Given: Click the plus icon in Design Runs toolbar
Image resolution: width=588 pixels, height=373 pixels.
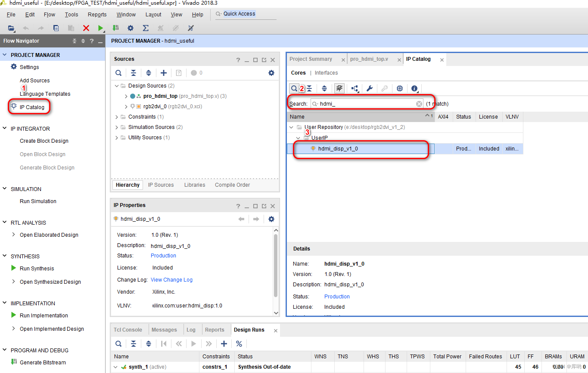Looking at the screenshot, I should click(x=224, y=344).
